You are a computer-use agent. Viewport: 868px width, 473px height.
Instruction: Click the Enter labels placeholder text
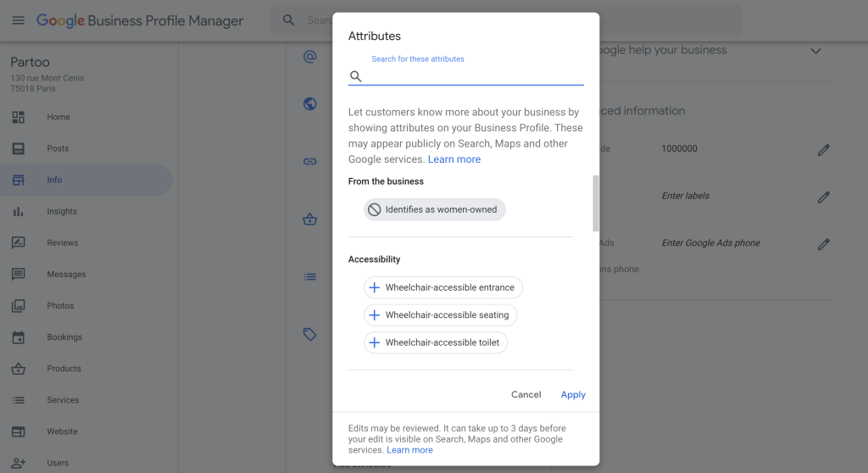click(685, 196)
